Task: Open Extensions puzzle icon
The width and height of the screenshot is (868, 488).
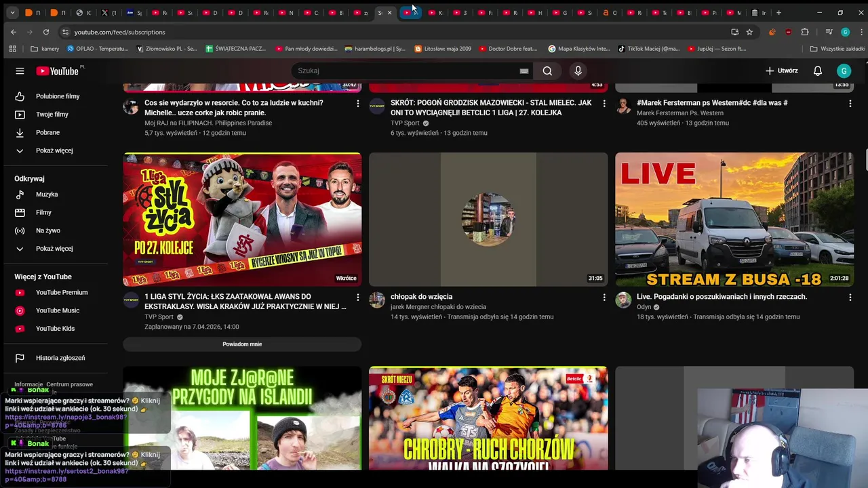Action: click(x=805, y=32)
